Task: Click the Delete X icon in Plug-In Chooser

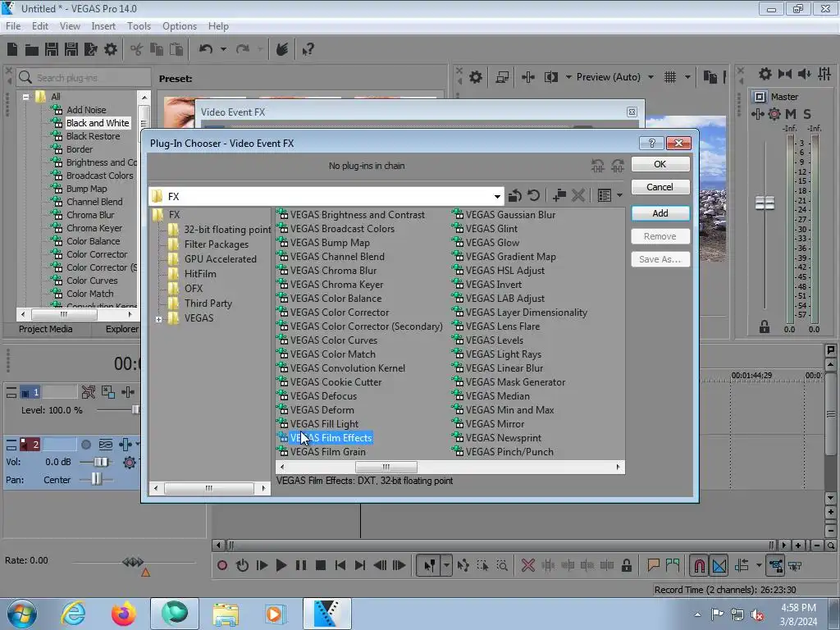Action: (578, 195)
